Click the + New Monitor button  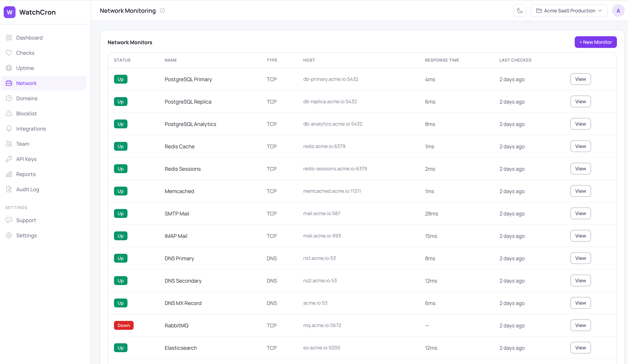click(x=595, y=42)
